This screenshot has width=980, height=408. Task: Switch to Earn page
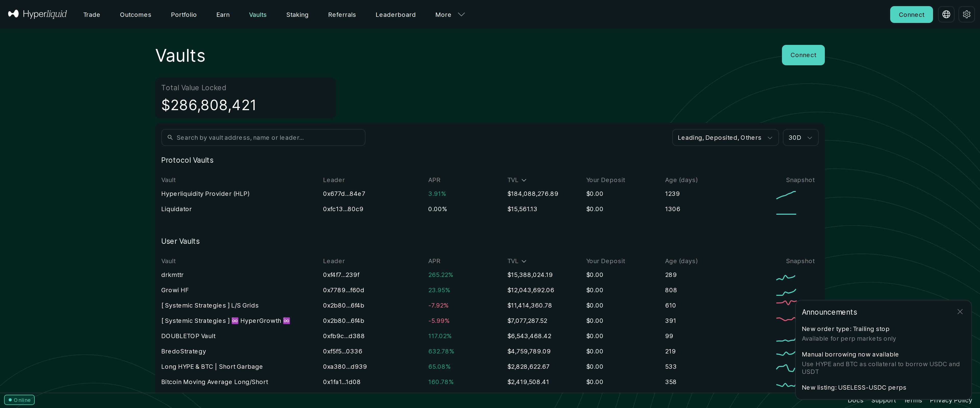223,15
